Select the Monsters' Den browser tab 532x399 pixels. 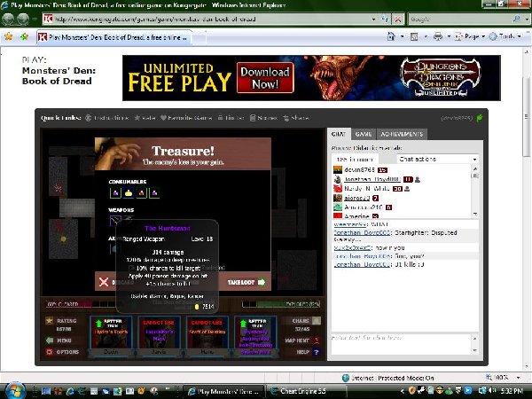(114, 37)
